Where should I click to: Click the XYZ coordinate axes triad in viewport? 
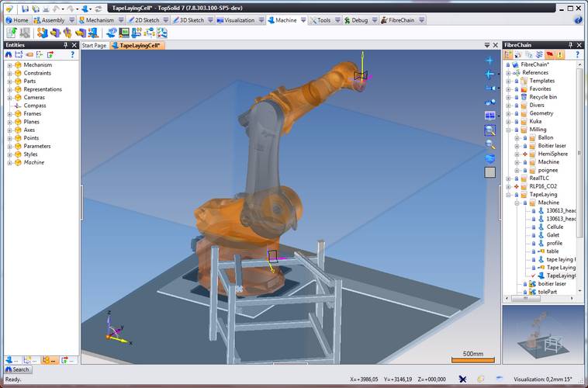(x=118, y=327)
